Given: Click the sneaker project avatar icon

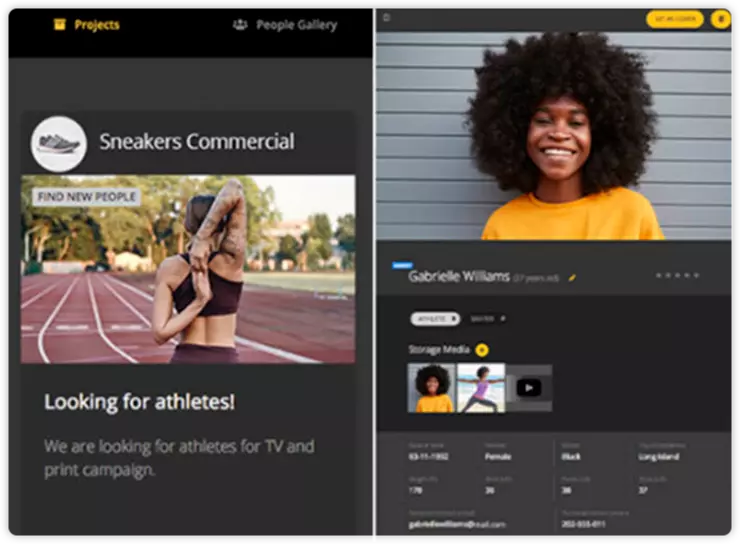Looking at the screenshot, I should (x=58, y=144).
